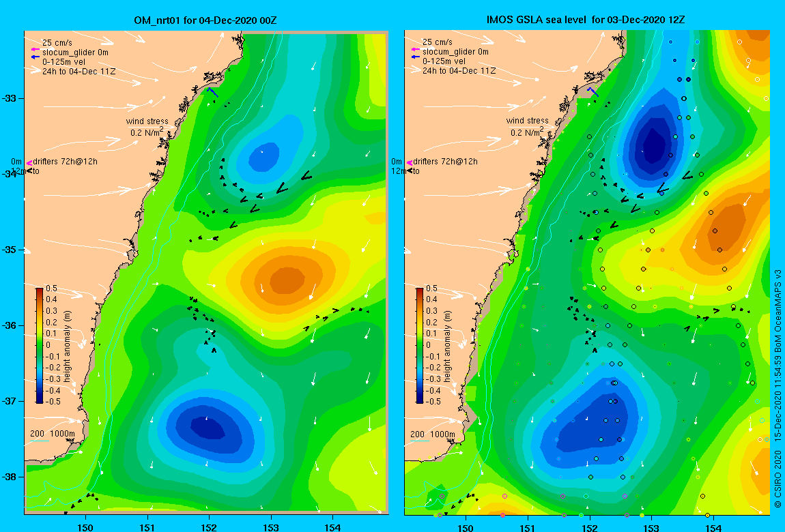
Task: Click the right map's height anomaly color bar
Action: pyautogui.click(x=420, y=346)
